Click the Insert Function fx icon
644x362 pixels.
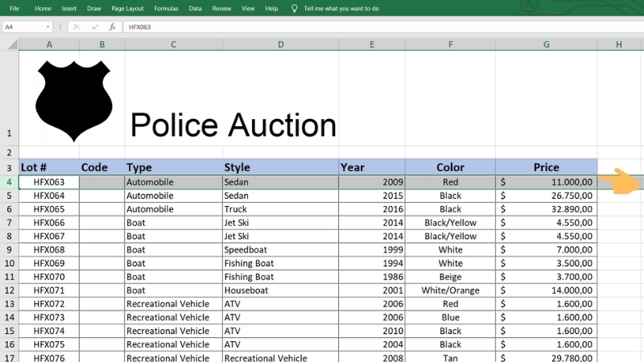coord(112,27)
